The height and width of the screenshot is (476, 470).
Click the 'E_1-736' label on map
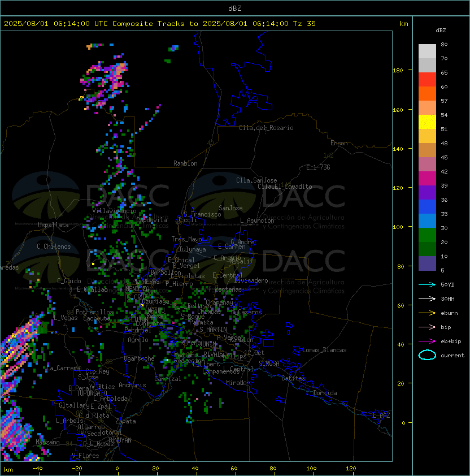pos(318,167)
